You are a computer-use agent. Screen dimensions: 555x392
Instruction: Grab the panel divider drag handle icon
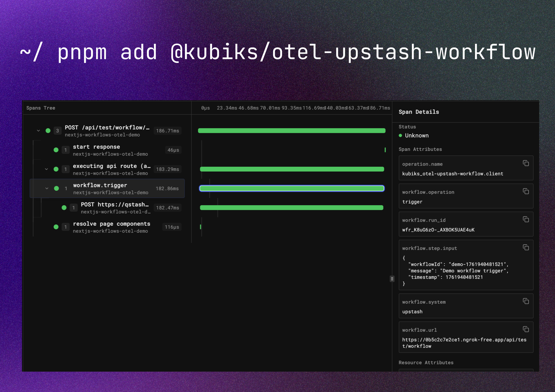click(x=392, y=279)
